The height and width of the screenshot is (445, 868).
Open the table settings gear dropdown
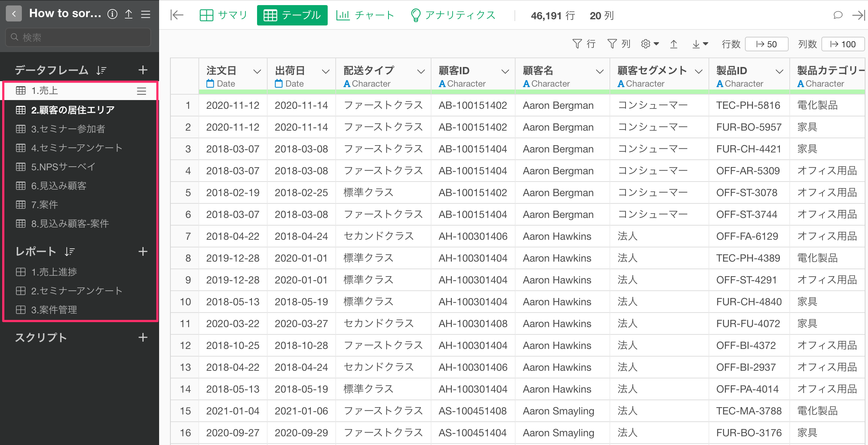point(650,44)
